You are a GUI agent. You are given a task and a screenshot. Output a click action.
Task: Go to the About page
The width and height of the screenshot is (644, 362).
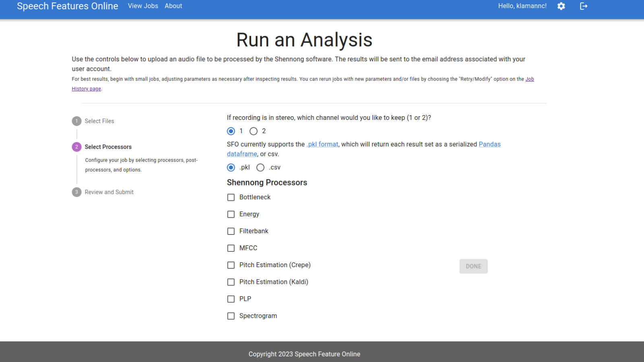click(173, 6)
